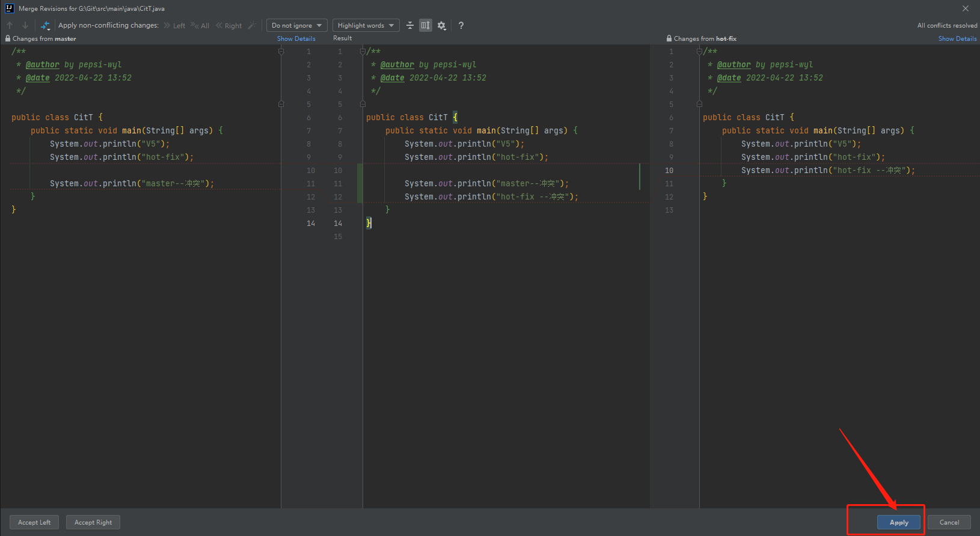Click the comment-end fold marker in master pane

click(281, 104)
